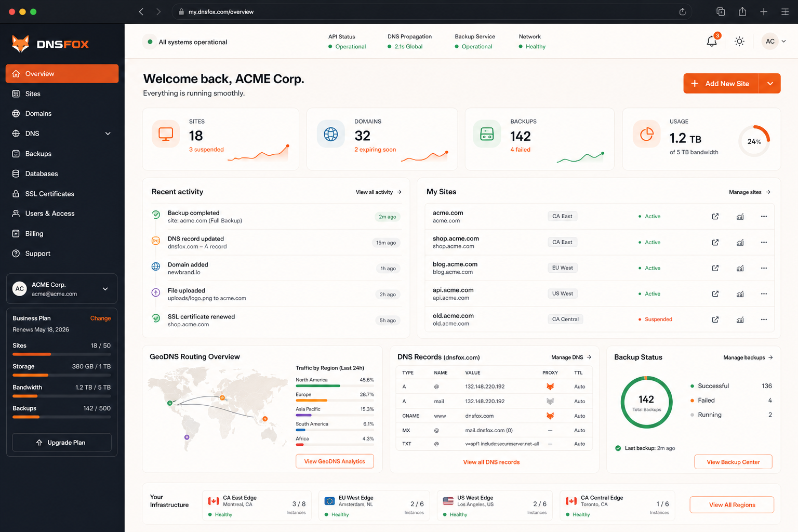Open external link for acme.com
The image size is (798, 532).
tap(715, 216)
